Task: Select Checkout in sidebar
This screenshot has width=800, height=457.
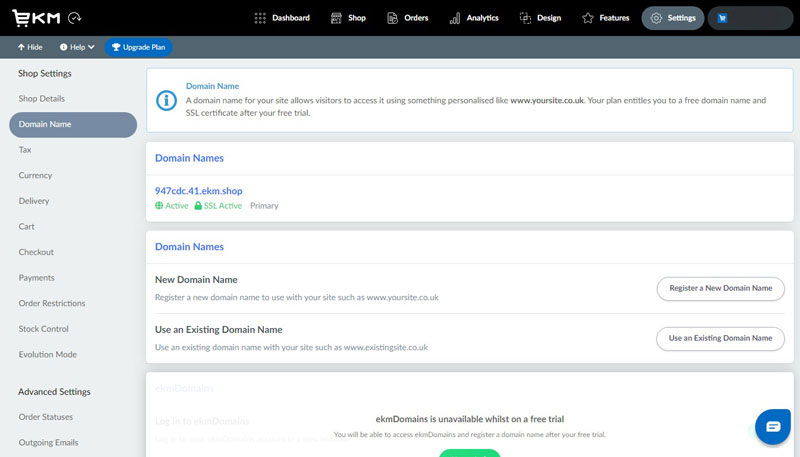Action: pos(36,252)
